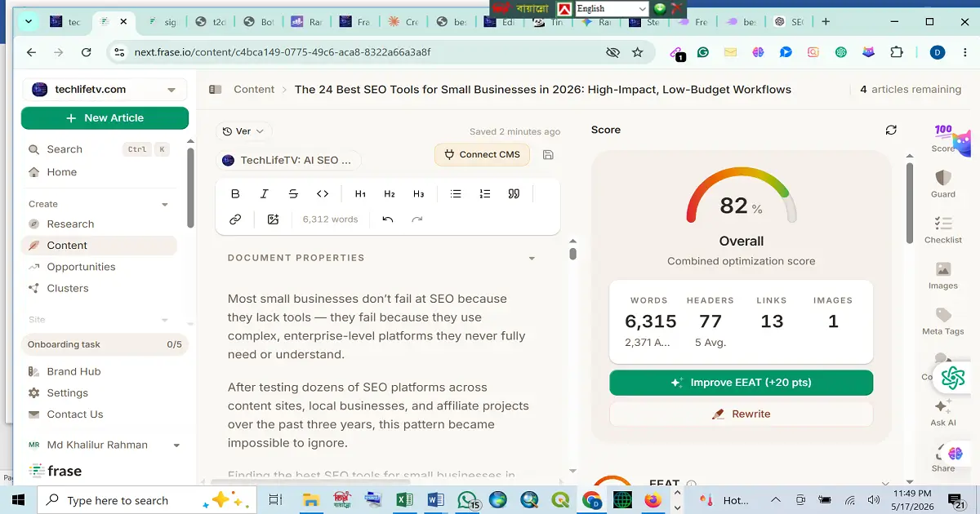The height and width of the screenshot is (514, 980).
Task: Save the document with the floppy icon
Action: [x=548, y=154]
